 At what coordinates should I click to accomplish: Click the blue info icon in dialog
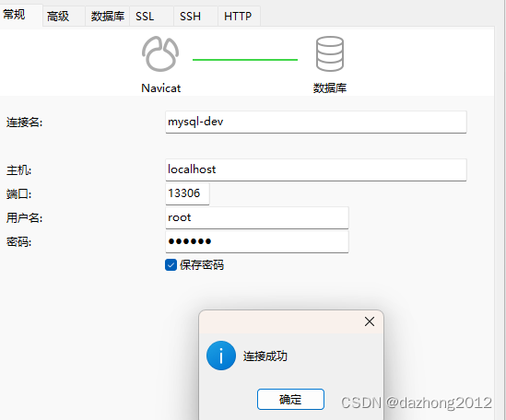pos(221,356)
